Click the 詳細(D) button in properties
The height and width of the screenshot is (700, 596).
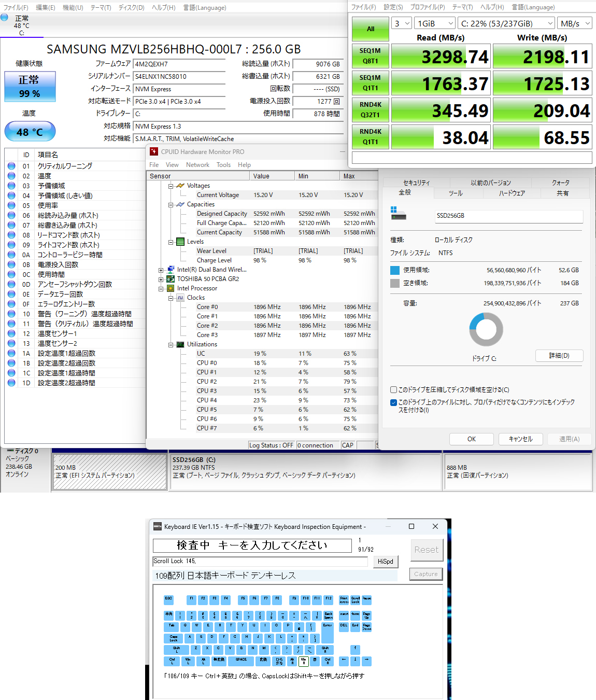(559, 355)
